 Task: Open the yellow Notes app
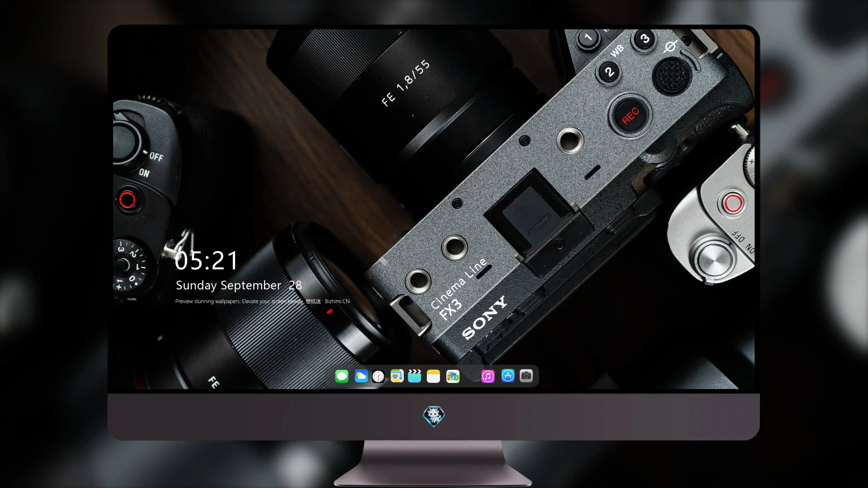tap(433, 376)
